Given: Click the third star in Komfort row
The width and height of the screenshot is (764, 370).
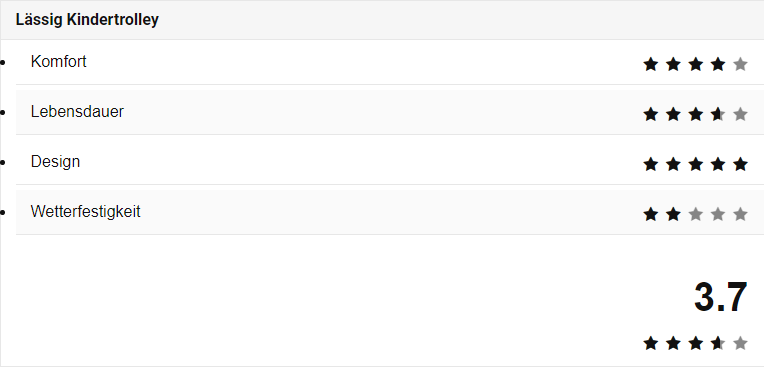Looking at the screenshot, I should click(x=695, y=64).
